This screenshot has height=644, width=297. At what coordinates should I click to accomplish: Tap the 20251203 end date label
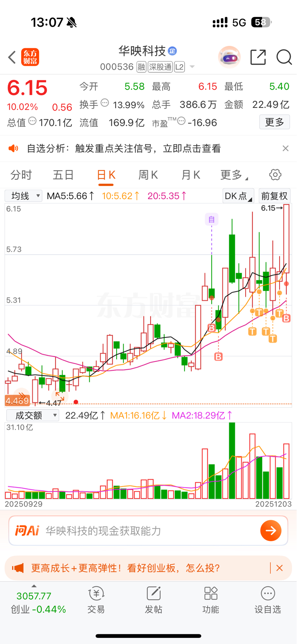click(x=273, y=504)
